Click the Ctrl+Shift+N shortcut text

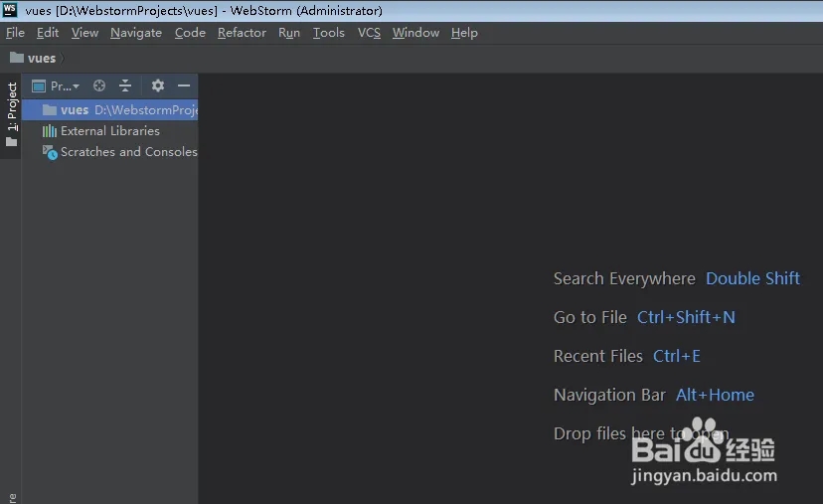[x=686, y=317]
